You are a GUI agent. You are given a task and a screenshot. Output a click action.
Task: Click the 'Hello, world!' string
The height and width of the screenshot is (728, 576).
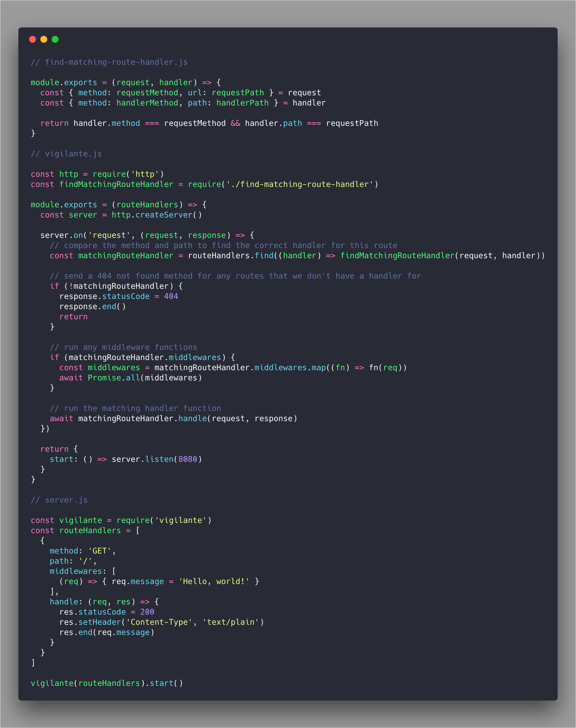[214, 581]
